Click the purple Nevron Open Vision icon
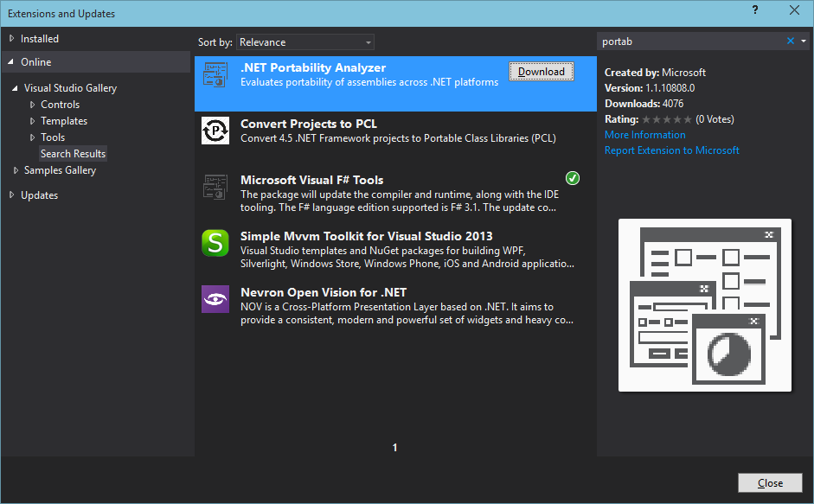This screenshot has height=504, width=814. pos(215,299)
